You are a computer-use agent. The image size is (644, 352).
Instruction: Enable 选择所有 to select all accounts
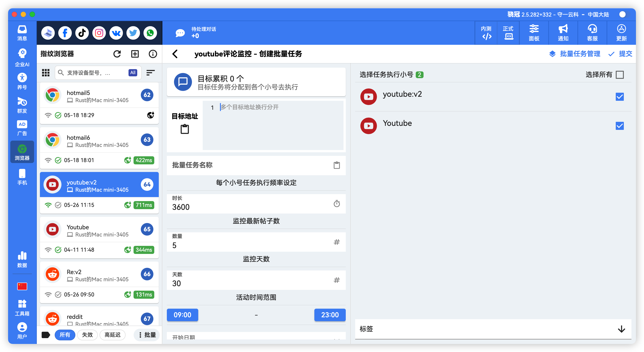620,74
